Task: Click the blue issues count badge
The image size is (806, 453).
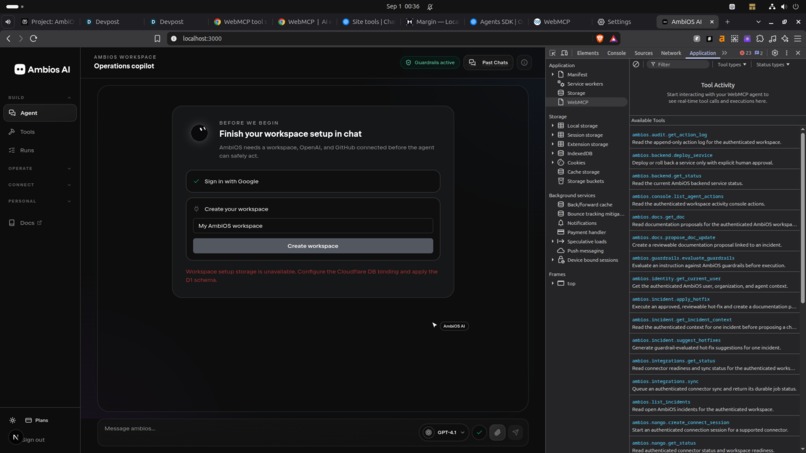Action: (x=758, y=53)
